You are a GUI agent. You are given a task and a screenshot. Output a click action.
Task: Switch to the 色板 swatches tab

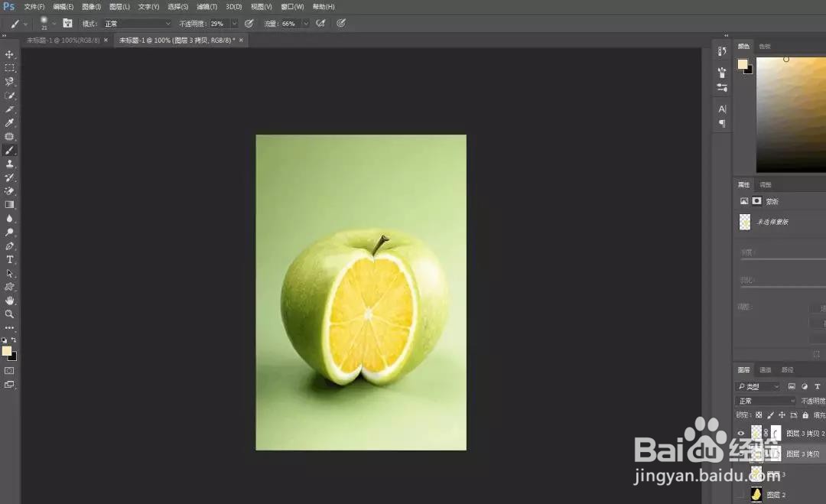pos(765,47)
